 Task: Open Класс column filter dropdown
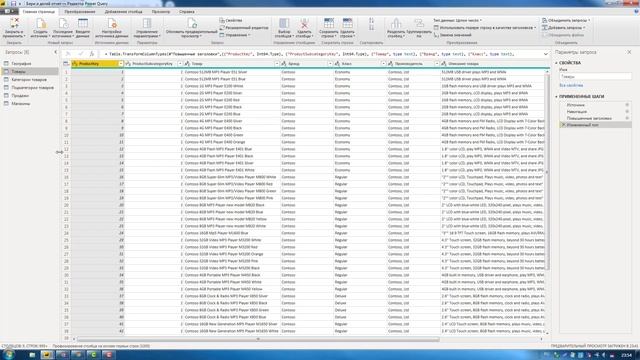(383, 64)
